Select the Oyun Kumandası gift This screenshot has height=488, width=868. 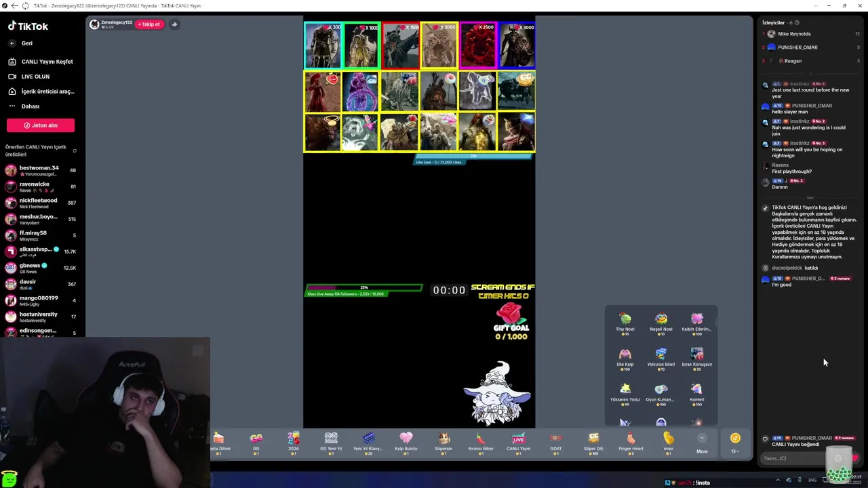661,394
